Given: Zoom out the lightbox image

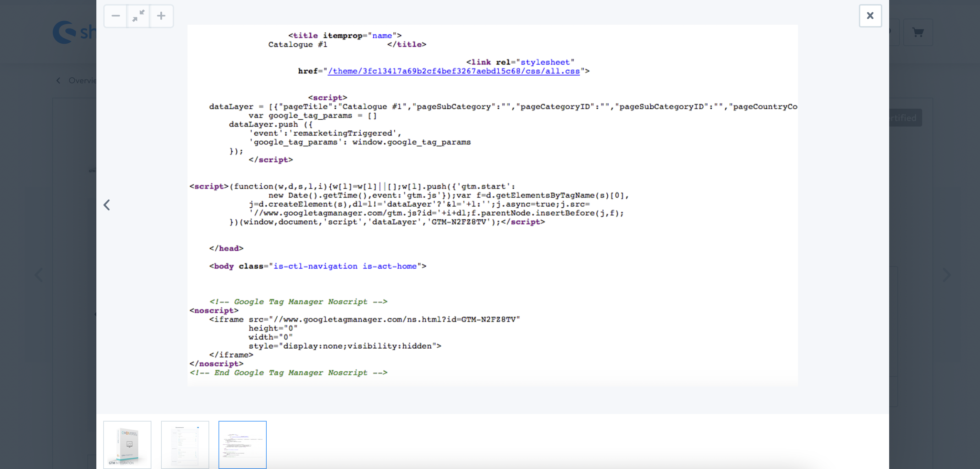Looking at the screenshot, I should tap(116, 16).
